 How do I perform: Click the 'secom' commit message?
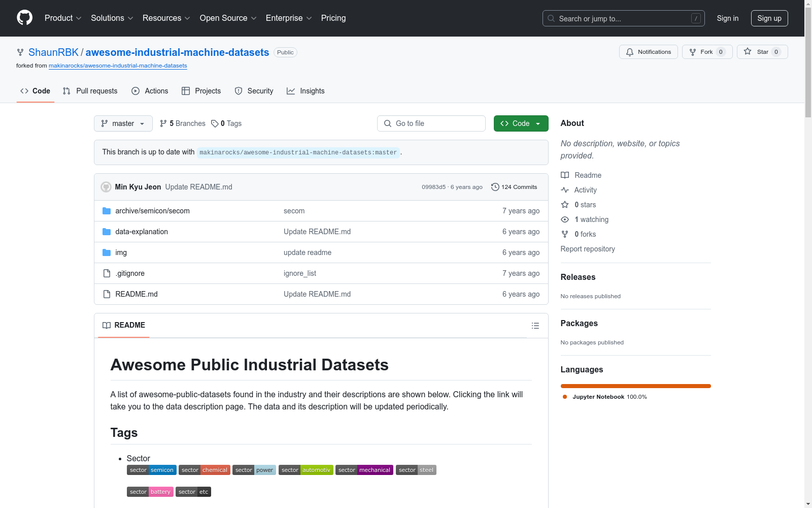point(294,211)
